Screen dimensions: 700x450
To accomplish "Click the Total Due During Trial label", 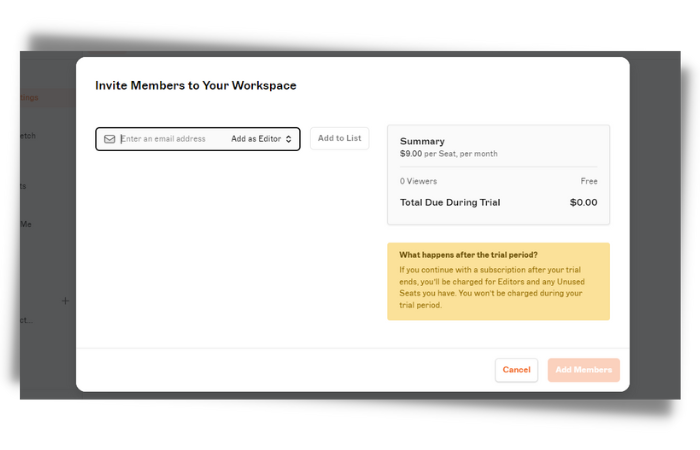I will point(450,203).
